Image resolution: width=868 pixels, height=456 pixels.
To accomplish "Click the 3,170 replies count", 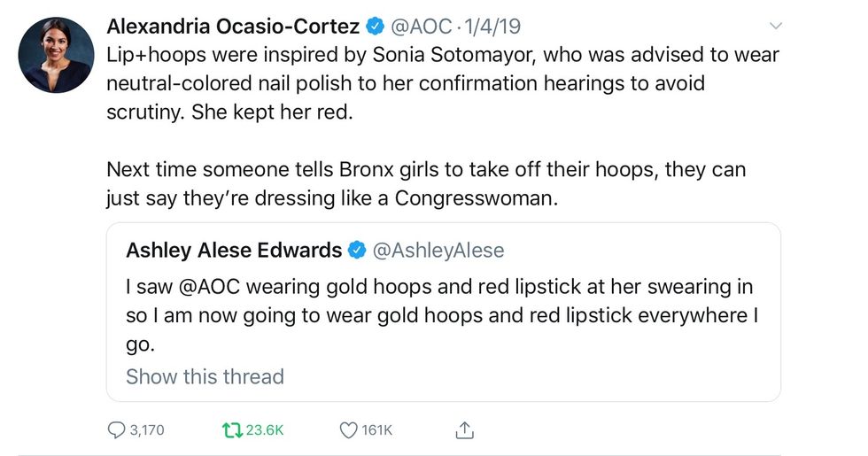I will 146,430.
